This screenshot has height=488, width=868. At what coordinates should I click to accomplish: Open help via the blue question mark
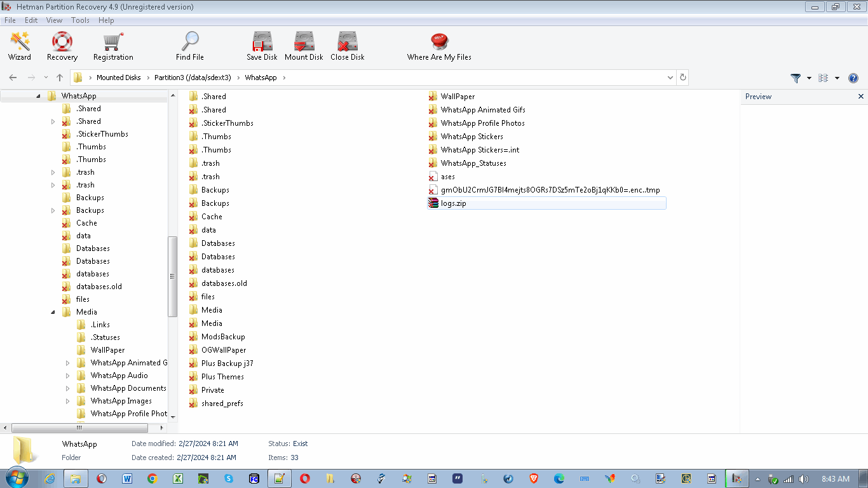point(853,78)
